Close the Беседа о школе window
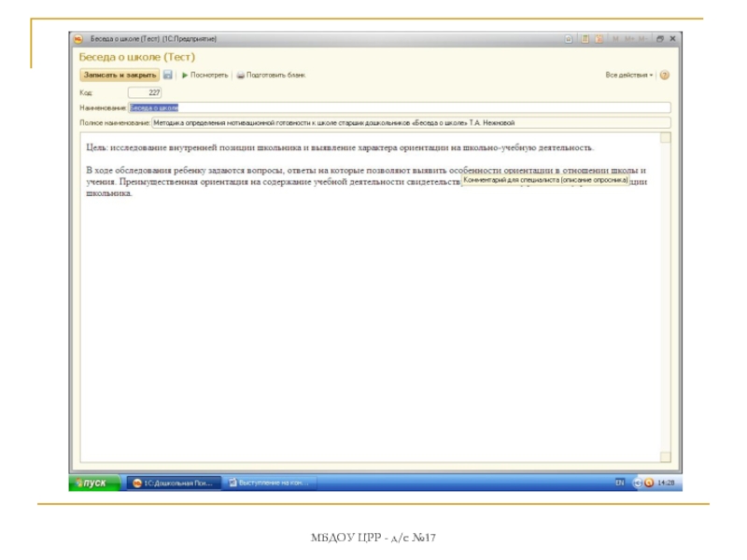The image size is (747, 560). click(x=672, y=39)
